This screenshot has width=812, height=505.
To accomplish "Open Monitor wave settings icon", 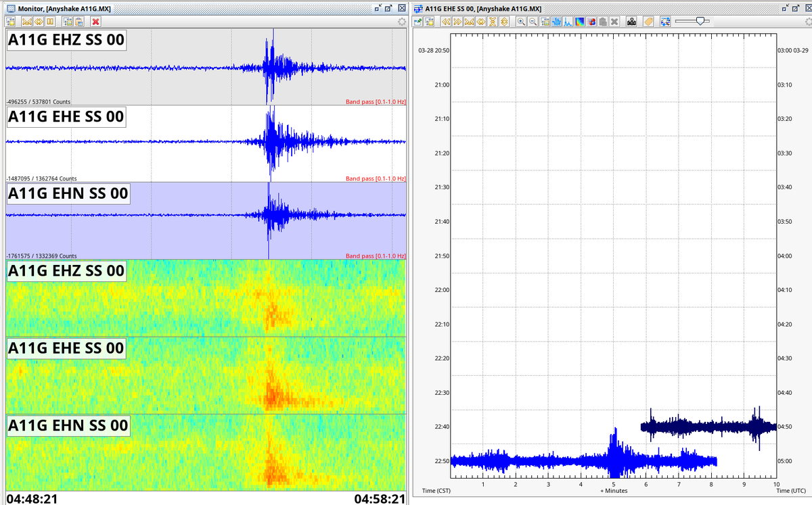I will point(68,22).
